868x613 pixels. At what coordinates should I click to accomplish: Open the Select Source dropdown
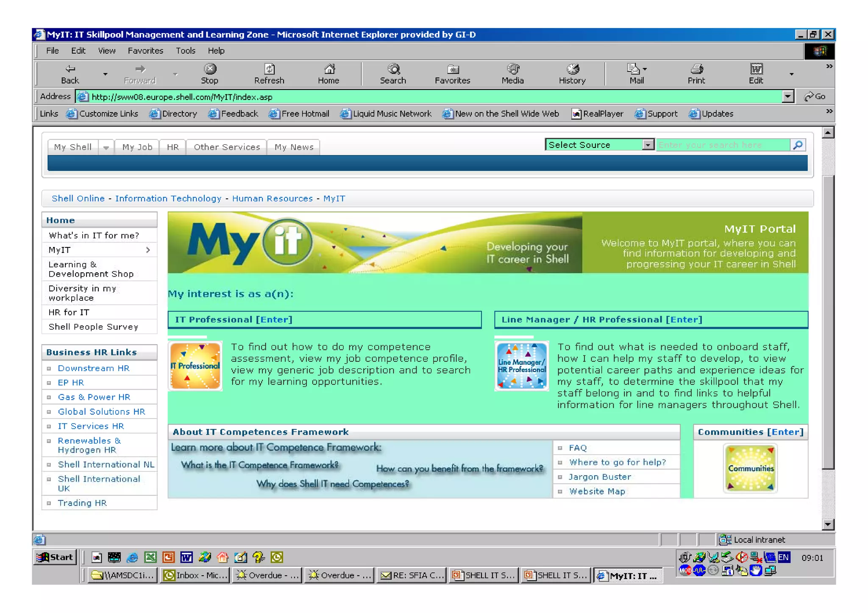coord(647,145)
